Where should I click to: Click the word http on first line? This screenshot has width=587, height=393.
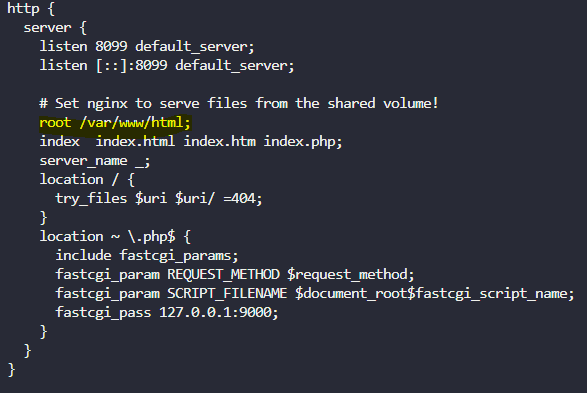pyautogui.click(x=23, y=8)
